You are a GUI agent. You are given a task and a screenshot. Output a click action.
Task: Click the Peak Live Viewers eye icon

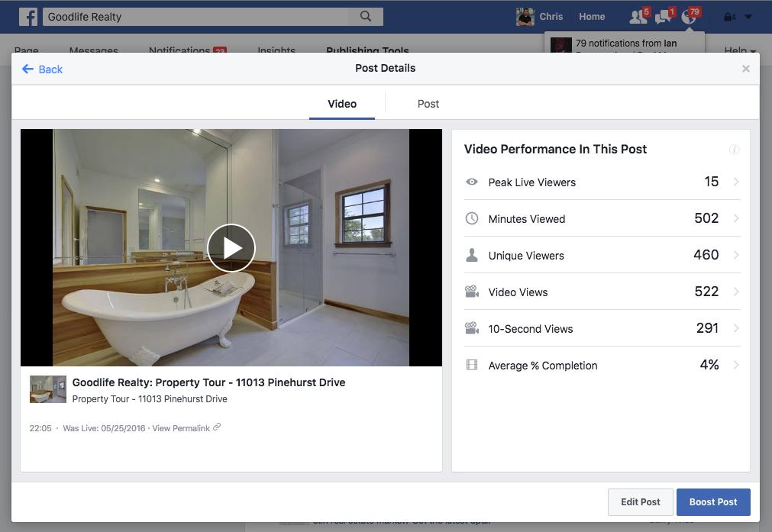coord(473,182)
